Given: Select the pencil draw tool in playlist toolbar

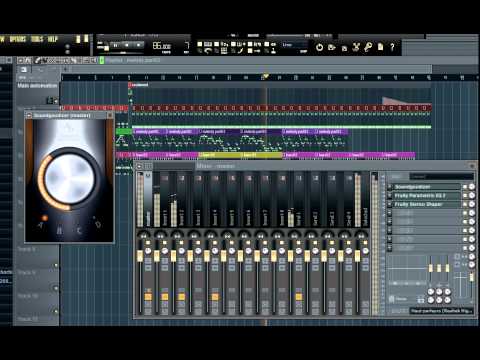Looking at the screenshot, I should pyautogui.click(x=38, y=60).
